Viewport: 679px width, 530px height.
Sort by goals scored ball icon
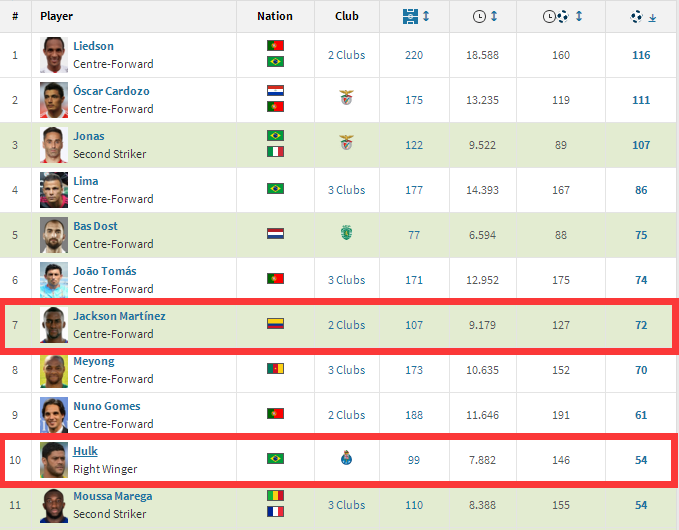(x=642, y=16)
